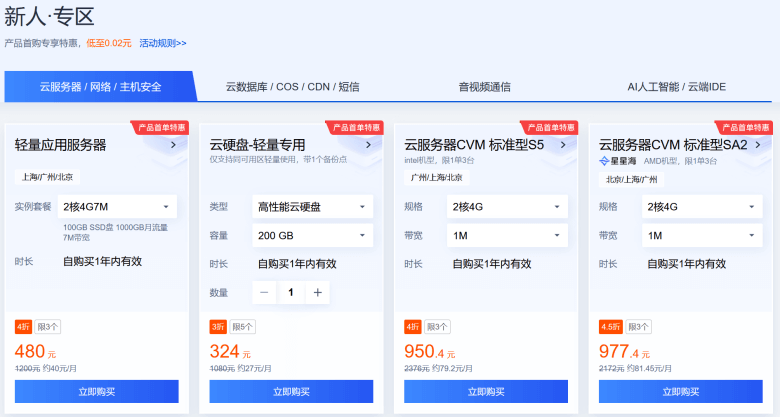Open the 活动规则>> link
The height and width of the screenshot is (417, 780).
[x=163, y=44]
